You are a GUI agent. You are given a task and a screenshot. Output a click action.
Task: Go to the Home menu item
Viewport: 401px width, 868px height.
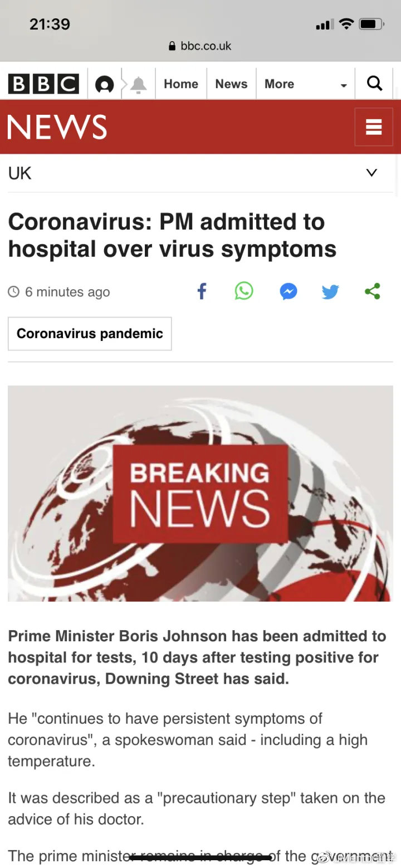181,84
